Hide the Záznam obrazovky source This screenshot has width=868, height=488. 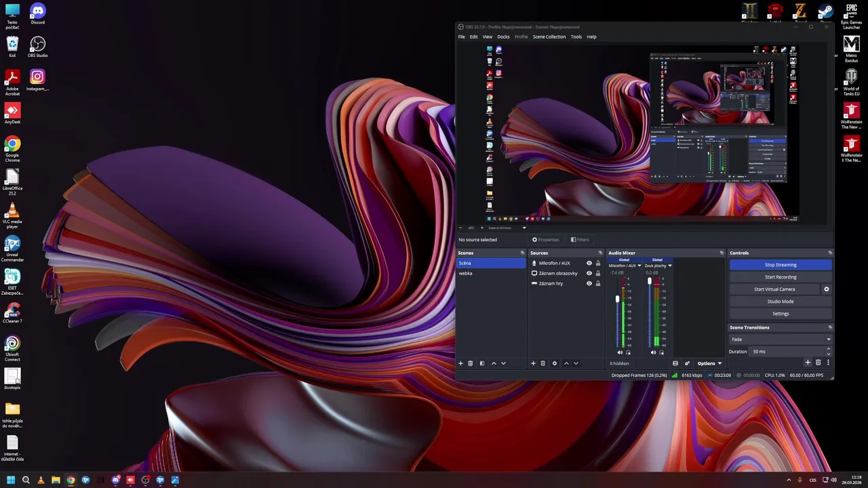pos(589,273)
